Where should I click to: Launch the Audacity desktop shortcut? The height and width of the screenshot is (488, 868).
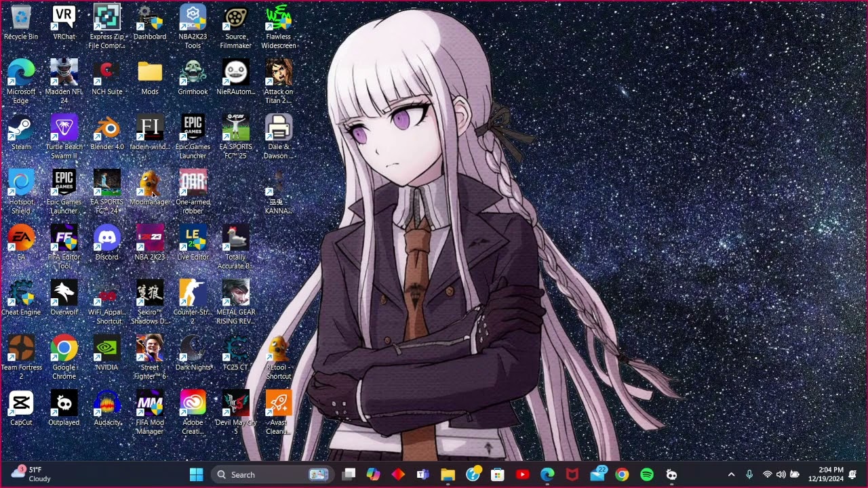point(107,408)
